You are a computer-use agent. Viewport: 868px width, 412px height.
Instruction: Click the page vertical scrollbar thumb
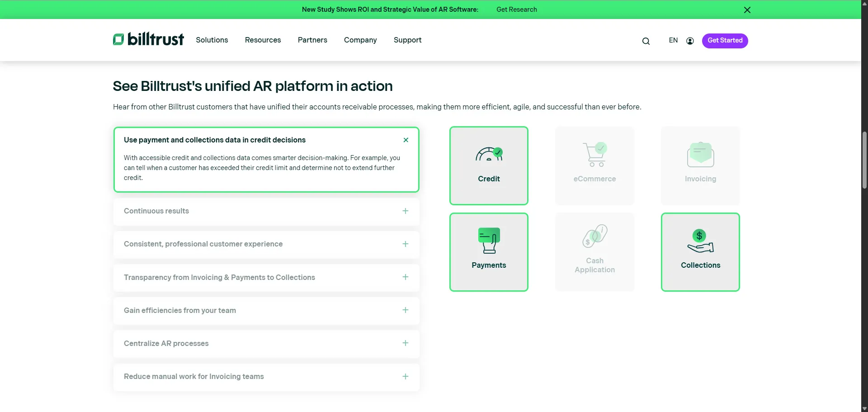[864, 160]
